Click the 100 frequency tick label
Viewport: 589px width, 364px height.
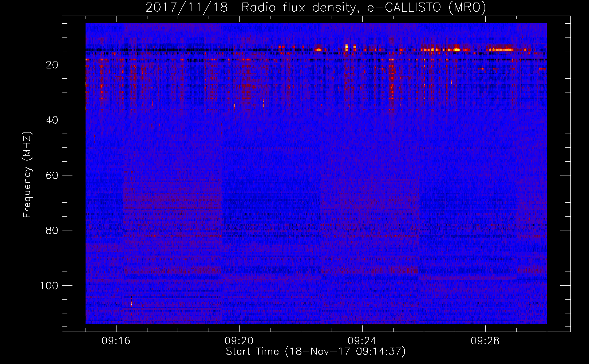[49, 286]
